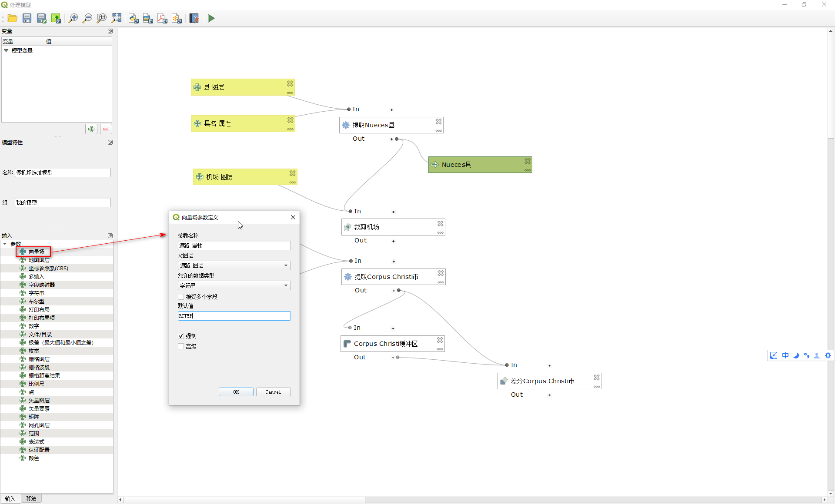The height and width of the screenshot is (504, 835).
Task: Export model as Python script icon
Action: (134, 18)
